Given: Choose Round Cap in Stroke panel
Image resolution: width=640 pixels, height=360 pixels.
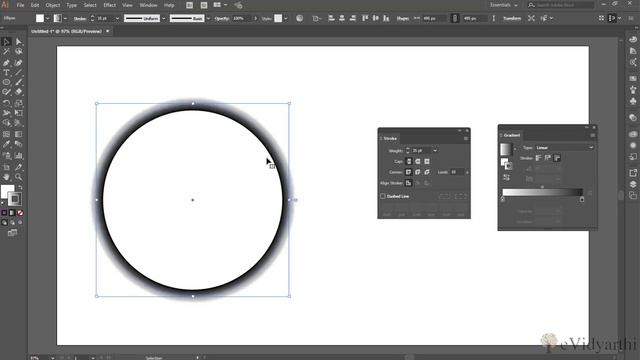Looking at the screenshot, I should pos(418,162).
